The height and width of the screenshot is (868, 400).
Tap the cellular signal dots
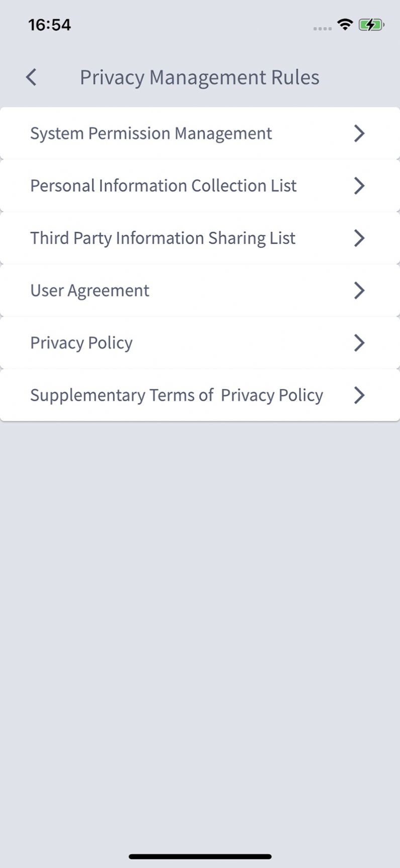pos(322,29)
